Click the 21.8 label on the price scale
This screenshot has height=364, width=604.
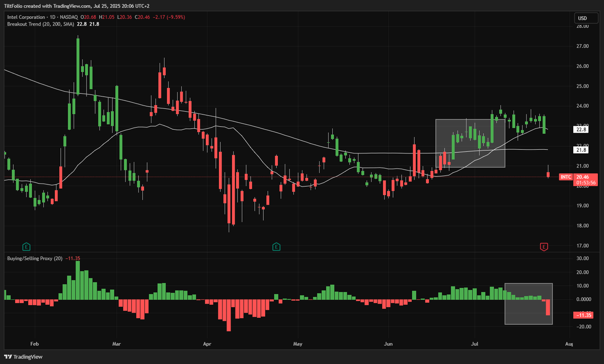tap(581, 150)
